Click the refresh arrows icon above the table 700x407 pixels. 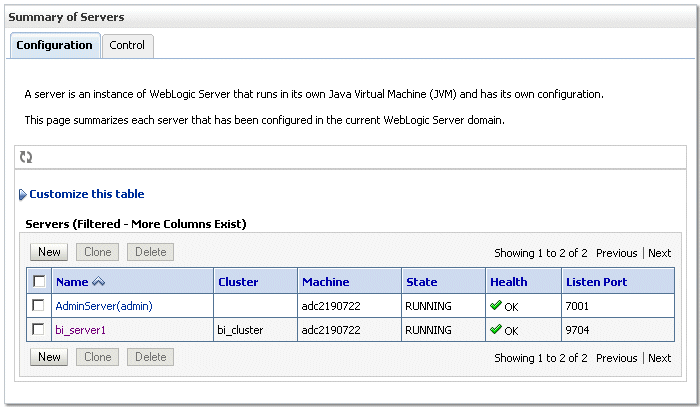[x=26, y=157]
